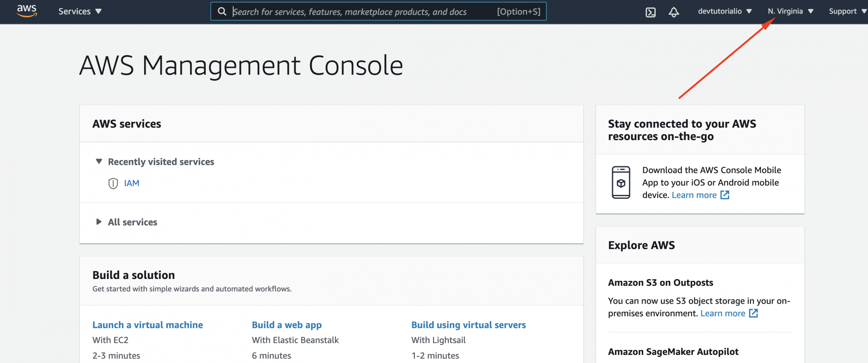Open the Support dropdown menu
The height and width of the screenshot is (363, 868).
(x=848, y=11)
